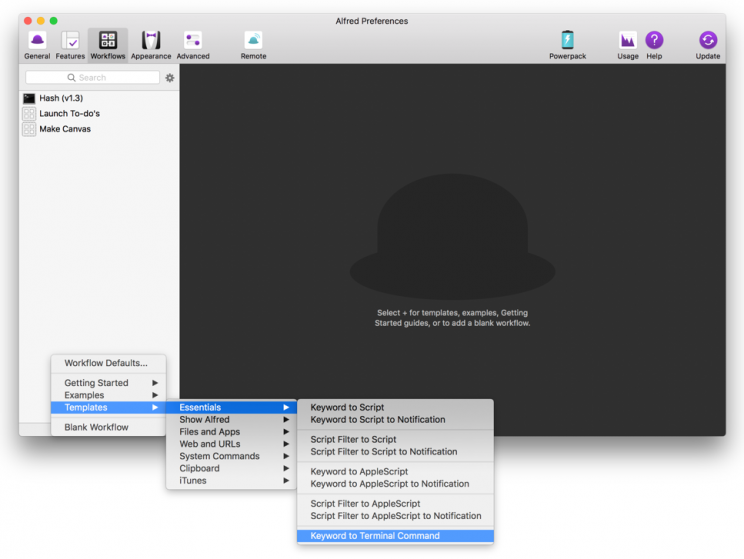Expand the Getting Started submenu arrow

coord(155,383)
